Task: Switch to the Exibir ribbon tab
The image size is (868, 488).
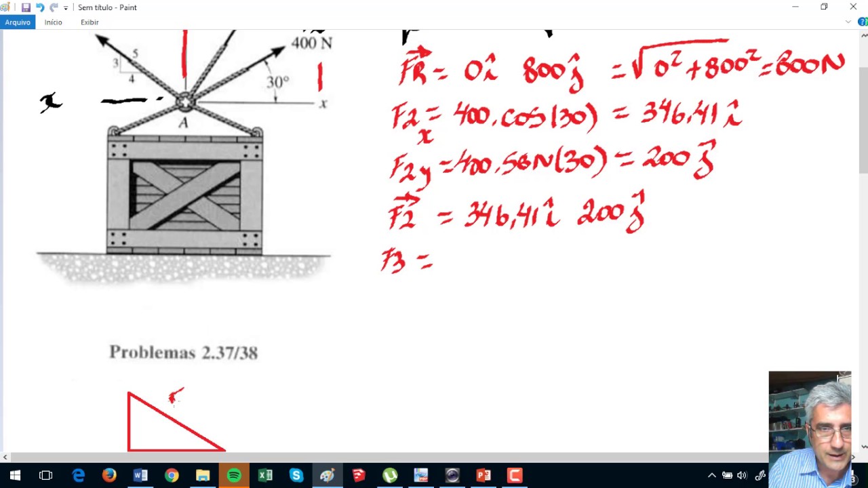Action: (90, 22)
